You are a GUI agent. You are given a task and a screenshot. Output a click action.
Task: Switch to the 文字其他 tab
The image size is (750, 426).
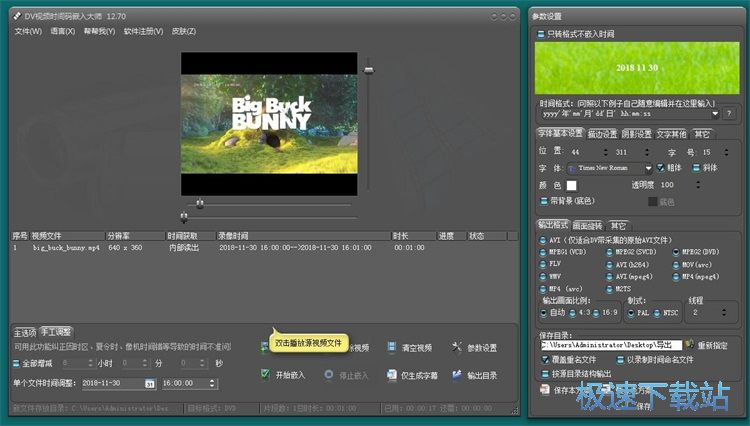coord(671,134)
